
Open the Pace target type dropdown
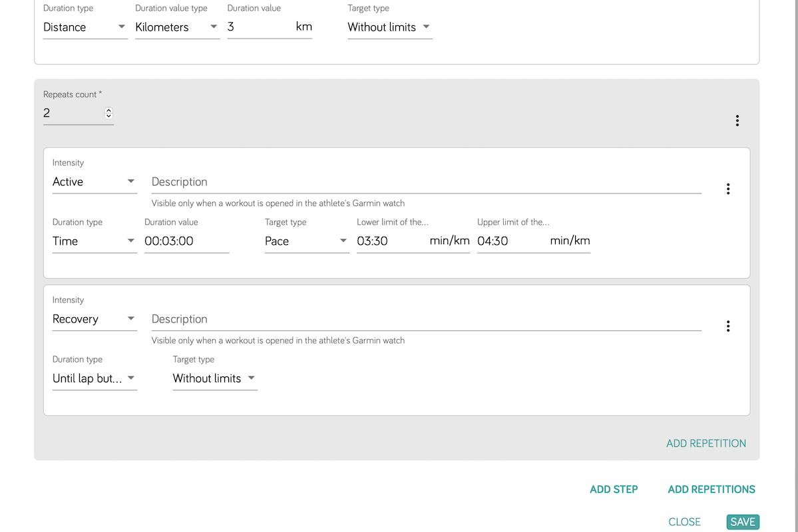pos(307,241)
